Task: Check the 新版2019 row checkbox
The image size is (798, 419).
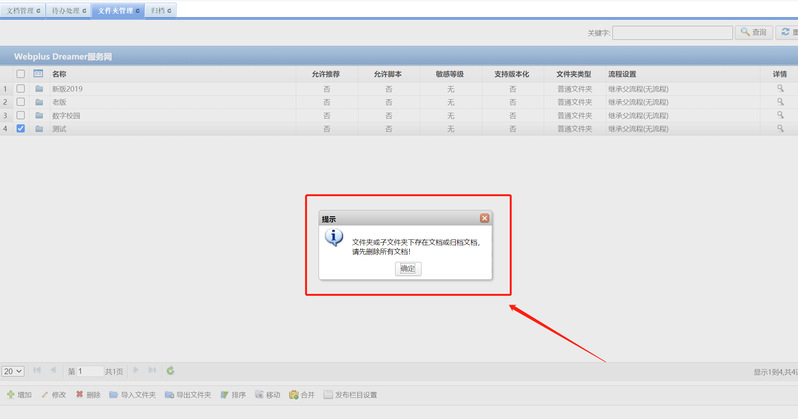Action: [21, 88]
